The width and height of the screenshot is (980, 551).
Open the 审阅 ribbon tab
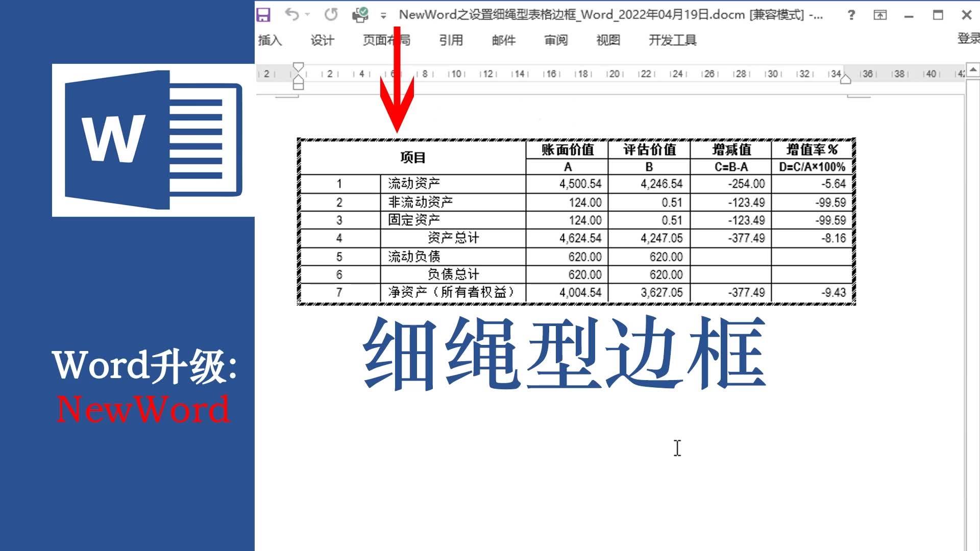(556, 40)
